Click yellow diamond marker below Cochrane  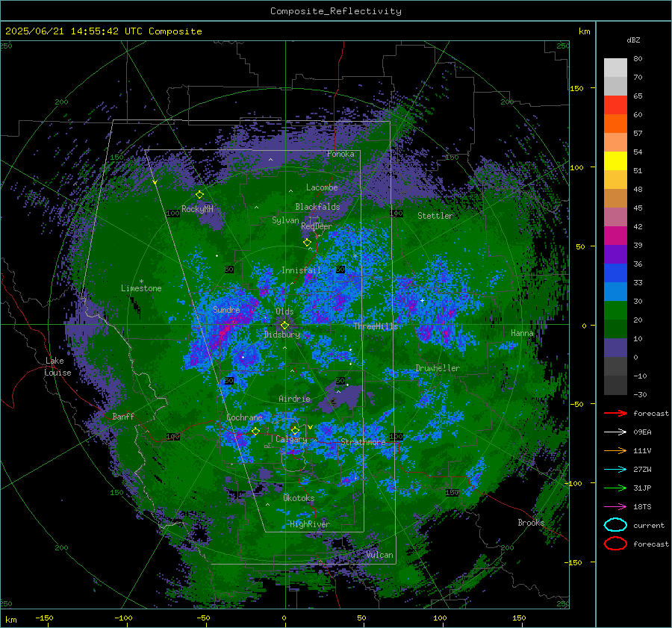click(255, 431)
